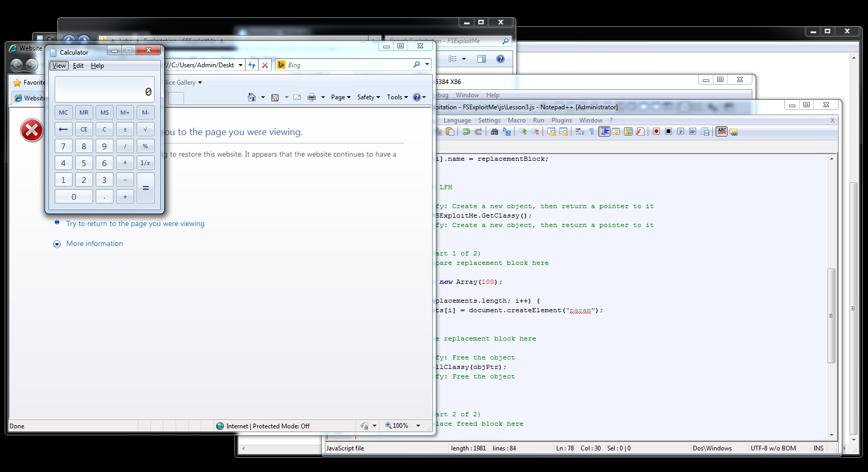
Task: Open Calculator View menu
Action: [59, 66]
